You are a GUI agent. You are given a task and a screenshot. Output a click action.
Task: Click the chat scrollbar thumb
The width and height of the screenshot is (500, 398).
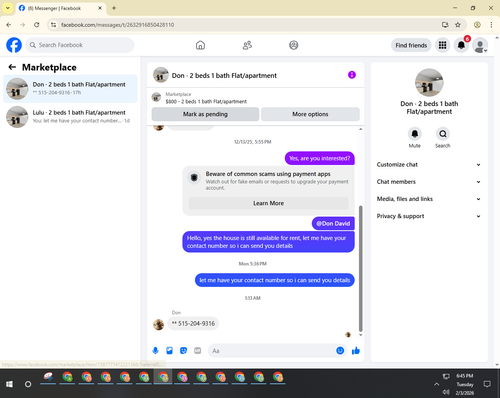pos(360,268)
